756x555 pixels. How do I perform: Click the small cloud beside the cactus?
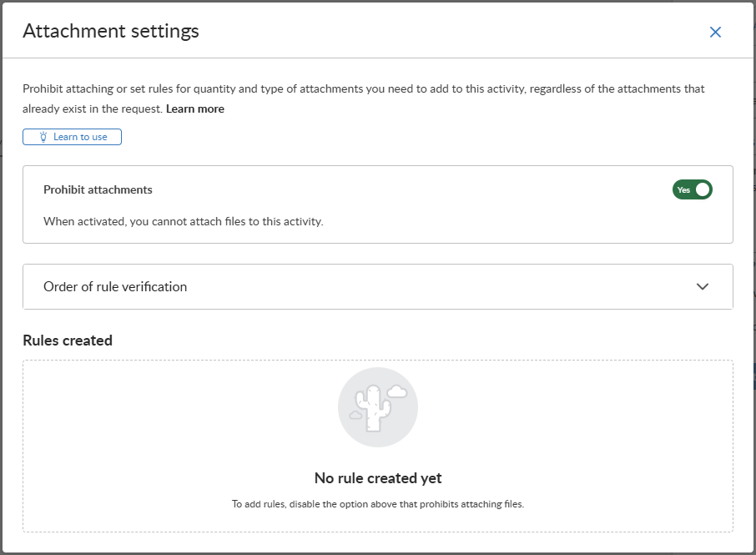397,391
